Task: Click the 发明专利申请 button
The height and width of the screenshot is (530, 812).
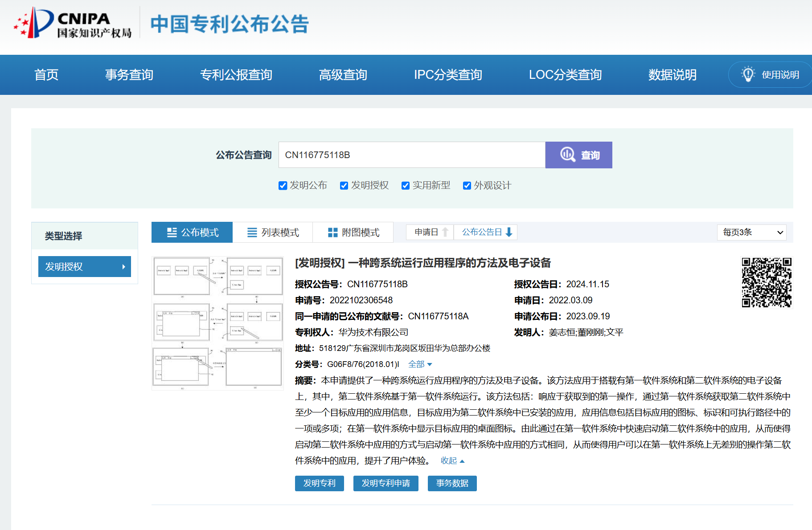Action: pos(385,483)
